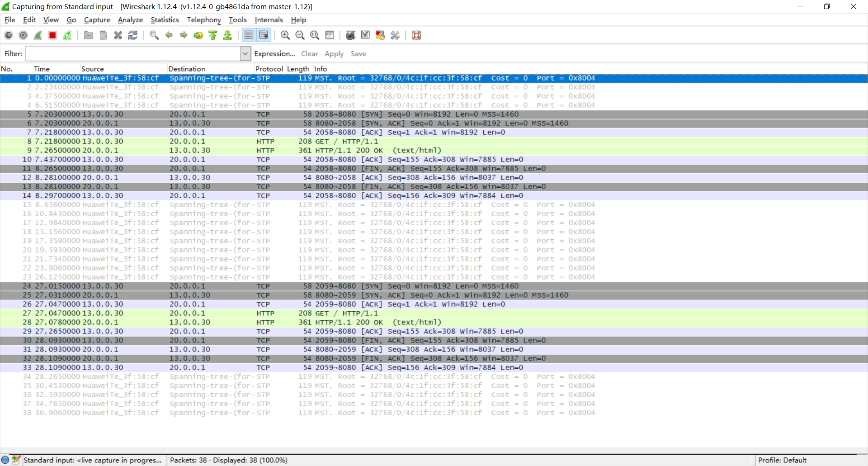This screenshot has width=868, height=466.
Task: Open the Go menu
Action: click(71, 20)
